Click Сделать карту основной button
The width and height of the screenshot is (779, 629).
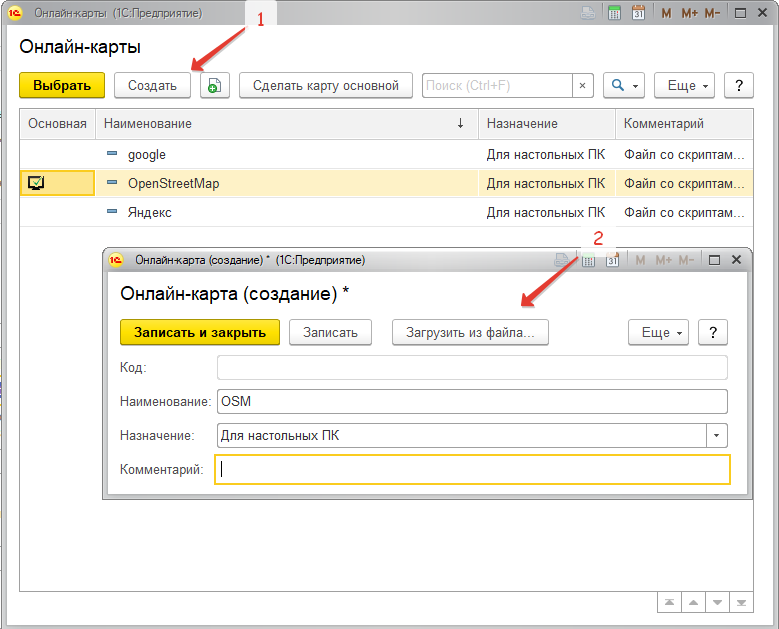tap(326, 85)
